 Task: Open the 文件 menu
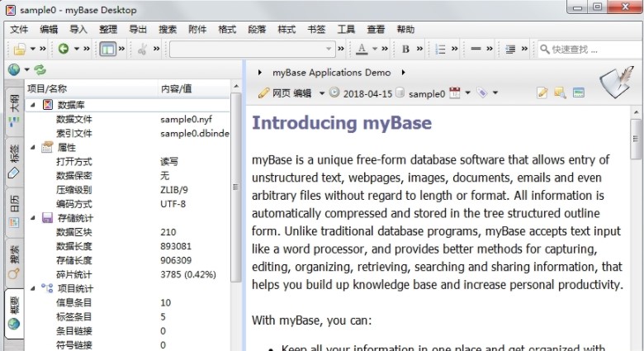click(19, 30)
